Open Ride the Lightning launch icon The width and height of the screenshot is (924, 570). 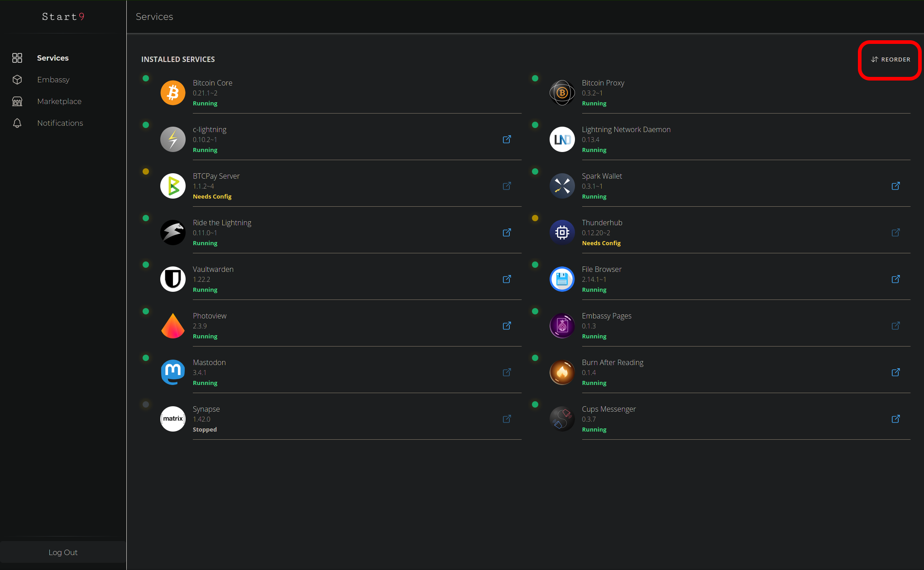tap(507, 233)
